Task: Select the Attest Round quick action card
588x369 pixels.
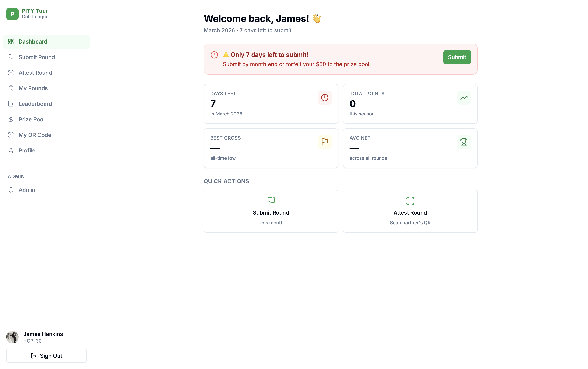Action: (x=410, y=211)
